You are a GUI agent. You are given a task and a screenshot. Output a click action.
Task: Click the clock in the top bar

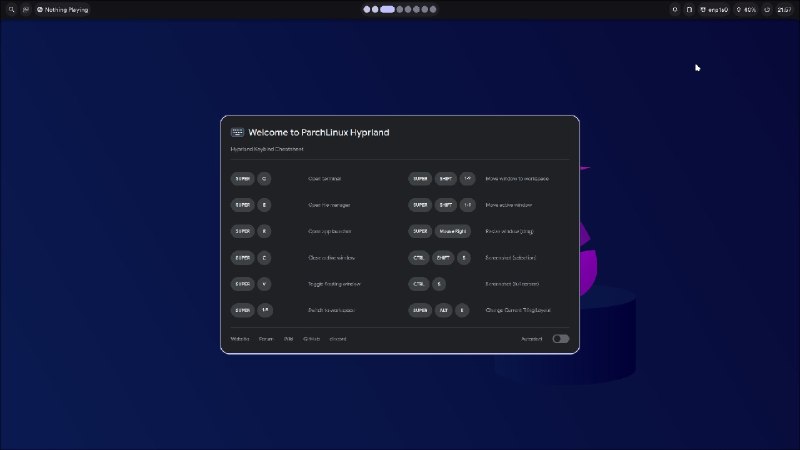784,9
